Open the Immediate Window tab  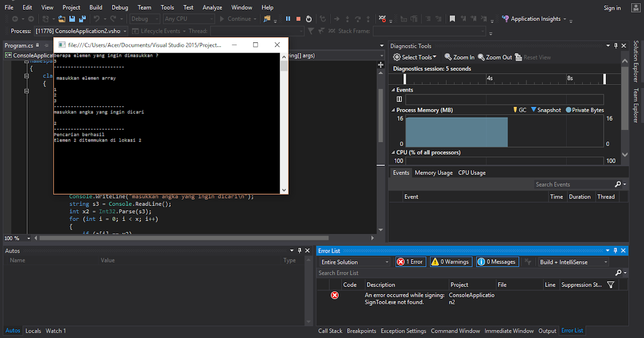(x=509, y=331)
